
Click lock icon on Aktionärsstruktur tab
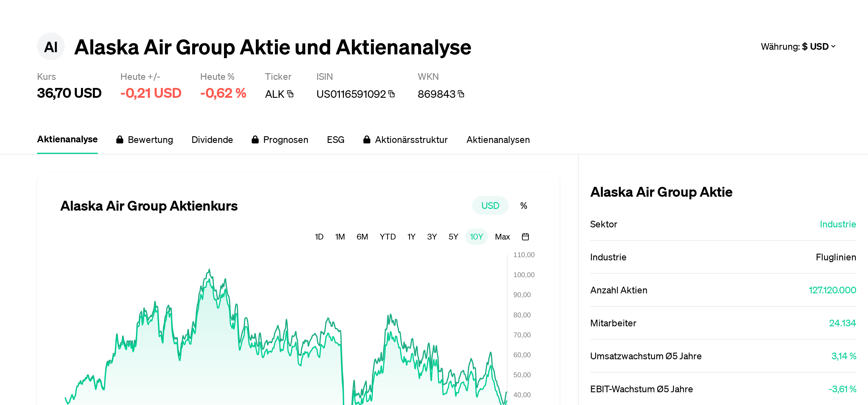coord(367,139)
